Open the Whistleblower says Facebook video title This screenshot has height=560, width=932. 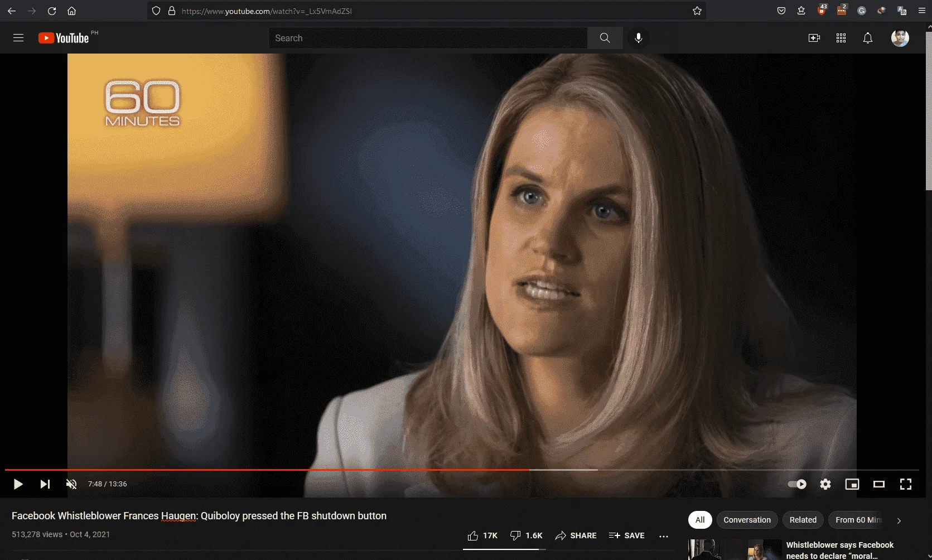tap(840, 550)
